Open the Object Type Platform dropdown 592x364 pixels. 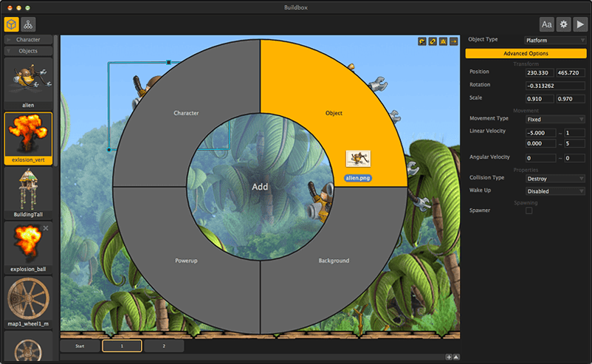pyautogui.click(x=555, y=40)
